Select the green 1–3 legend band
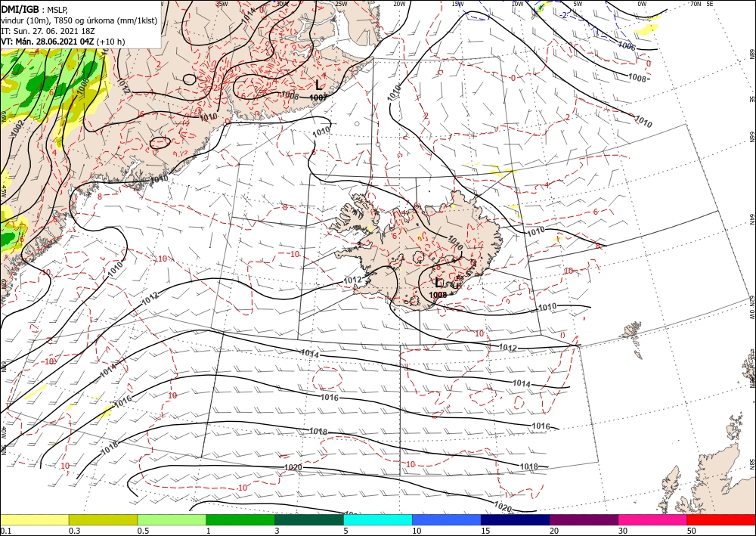This screenshot has width=756, height=536. [240, 519]
